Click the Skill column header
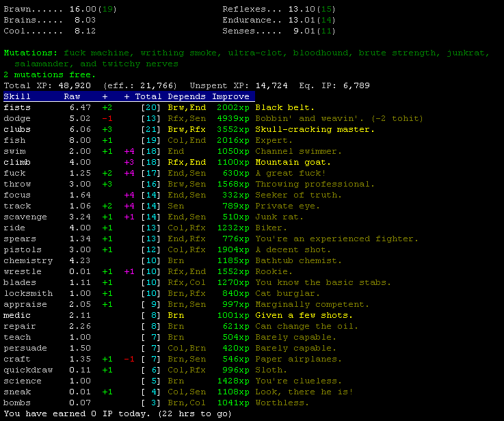The width and height of the screenshot is (504, 421). click(17, 96)
